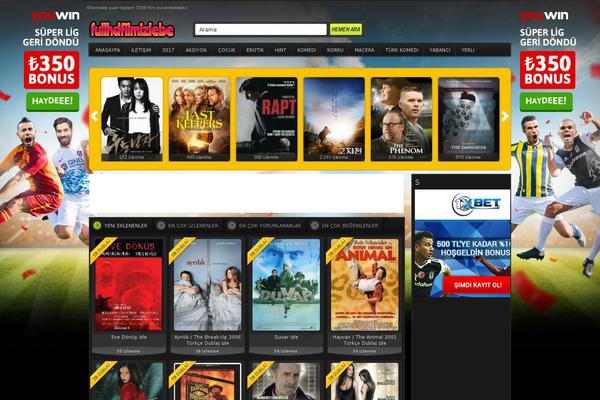
Task: Click the arrow icon of EN ÇOK YORUMLANANLAR
Action: point(232,225)
